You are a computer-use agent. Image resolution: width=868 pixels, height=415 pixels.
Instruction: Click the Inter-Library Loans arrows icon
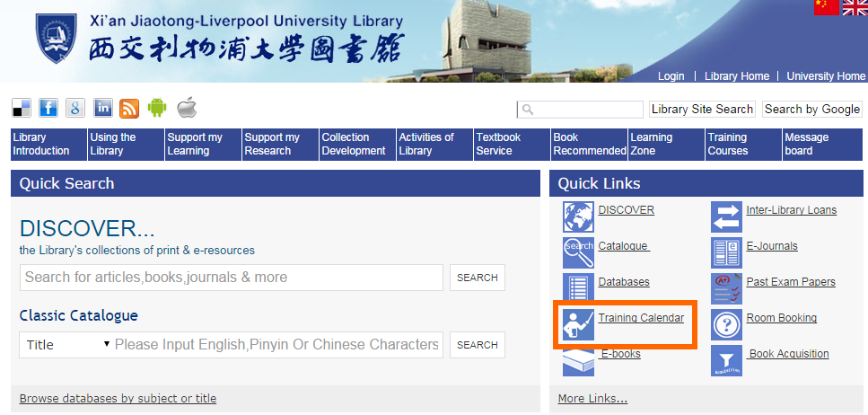coord(726,216)
